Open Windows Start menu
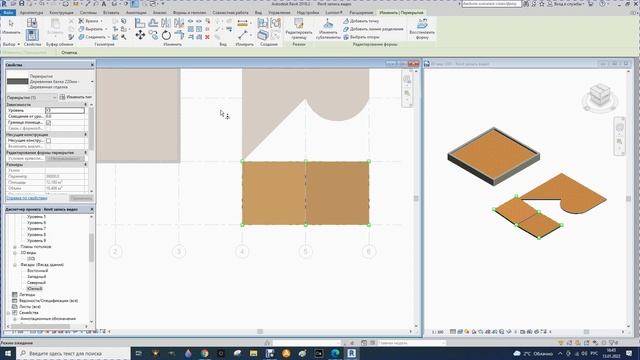Image resolution: width=640 pixels, height=360 pixels. (x=8, y=353)
